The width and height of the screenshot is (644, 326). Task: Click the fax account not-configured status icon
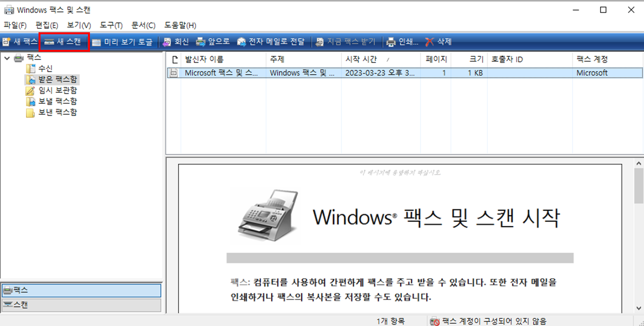pos(435,321)
